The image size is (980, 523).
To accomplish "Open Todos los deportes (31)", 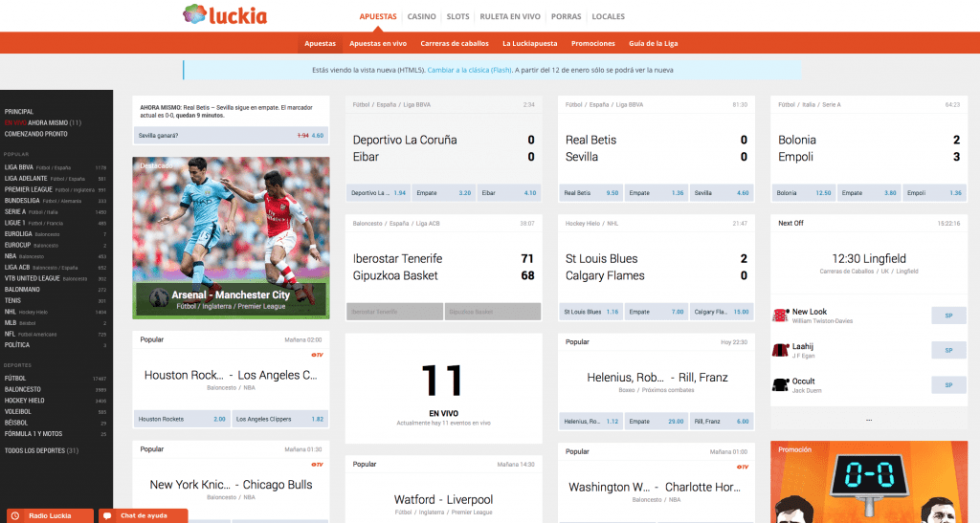I will (41, 450).
